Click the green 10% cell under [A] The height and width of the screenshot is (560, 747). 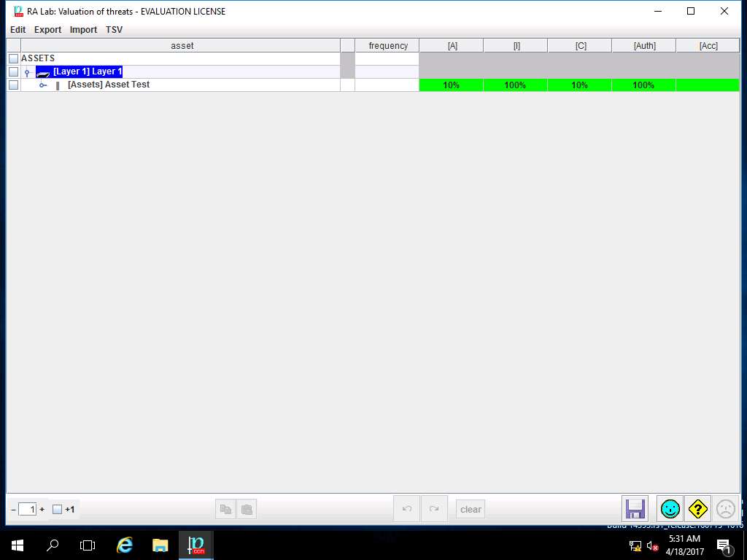451,85
